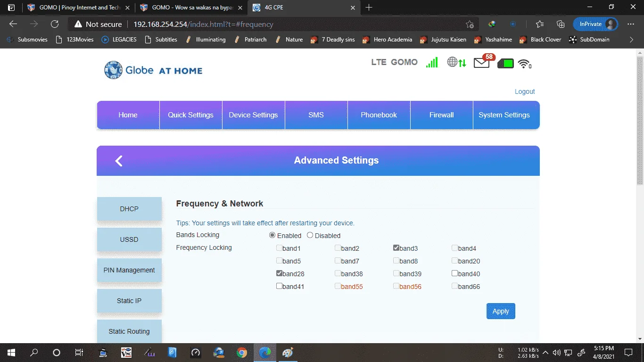
Task: Open the clock showing 5:15 PM
Action: [x=603, y=353]
